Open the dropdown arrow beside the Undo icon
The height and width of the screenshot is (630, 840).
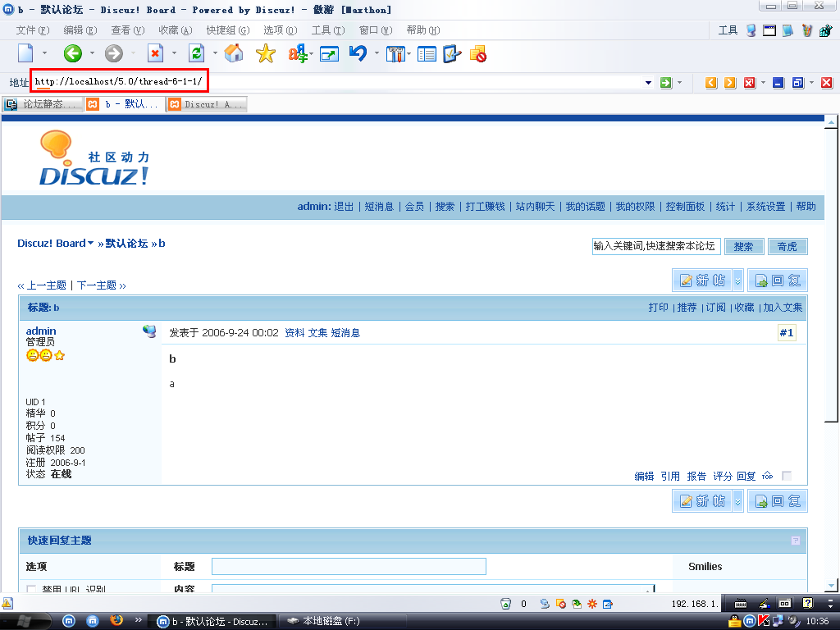tap(377, 53)
